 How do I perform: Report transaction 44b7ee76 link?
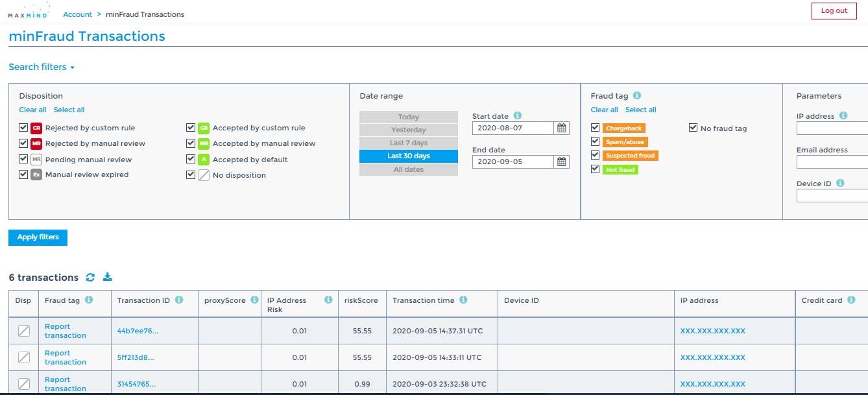click(x=66, y=331)
